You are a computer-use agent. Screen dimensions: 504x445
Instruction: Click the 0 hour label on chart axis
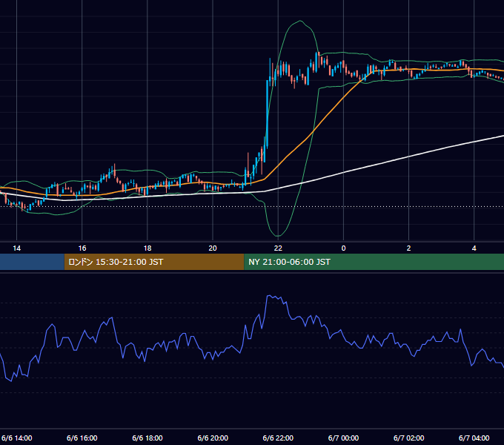tap(343, 248)
